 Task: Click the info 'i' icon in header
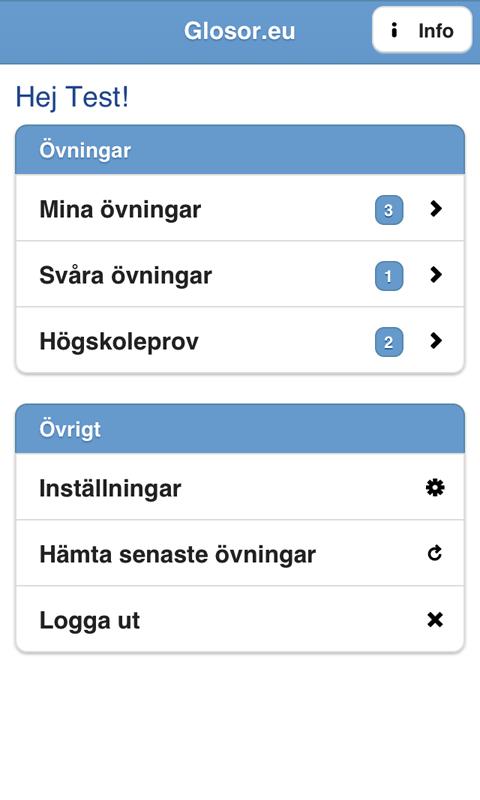click(394, 30)
